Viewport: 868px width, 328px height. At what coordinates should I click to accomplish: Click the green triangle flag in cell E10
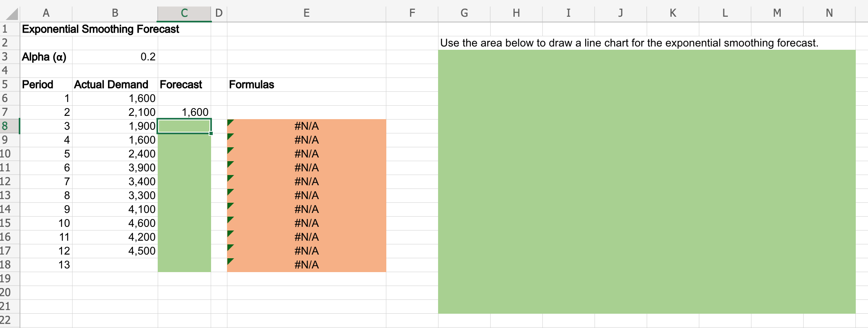(x=231, y=151)
